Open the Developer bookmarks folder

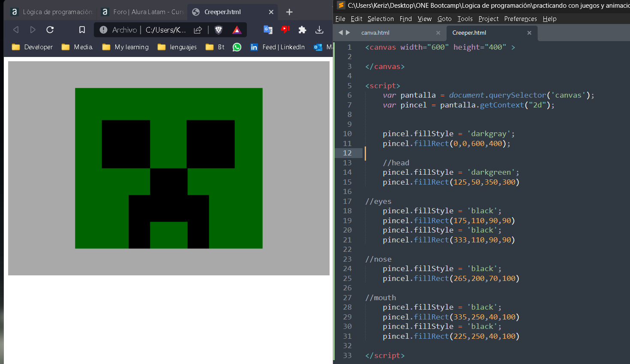pos(33,47)
